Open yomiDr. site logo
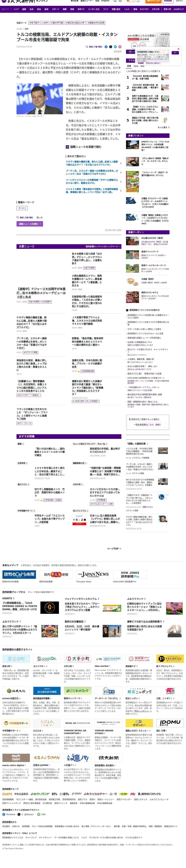 (x=47, y=658)
